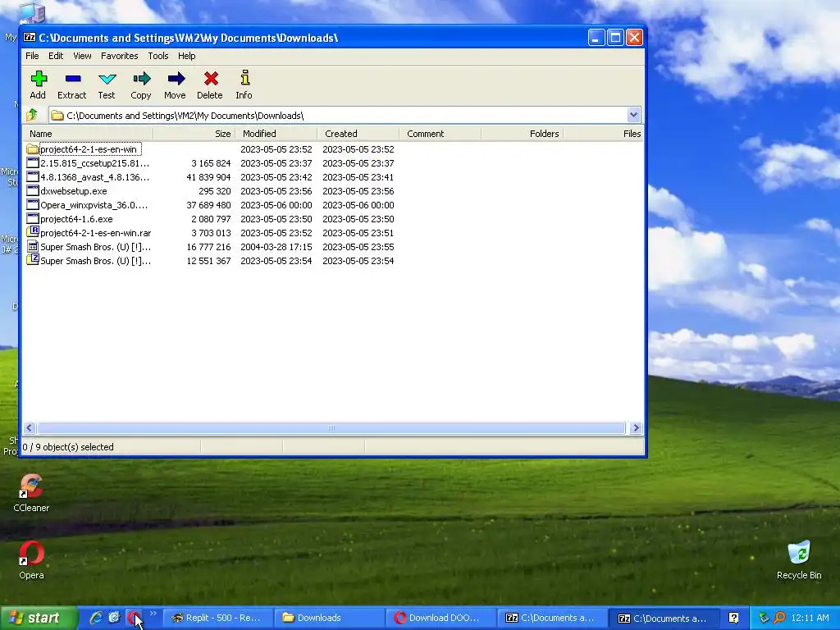The image size is (840, 630).
Task: Expand the address path dropdown
Action: (x=633, y=115)
